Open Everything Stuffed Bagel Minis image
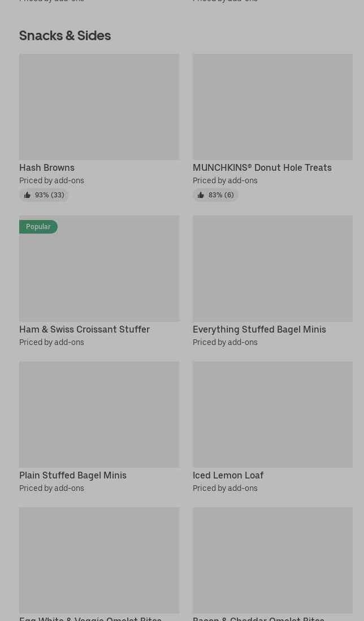 pyautogui.click(x=272, y=268)
